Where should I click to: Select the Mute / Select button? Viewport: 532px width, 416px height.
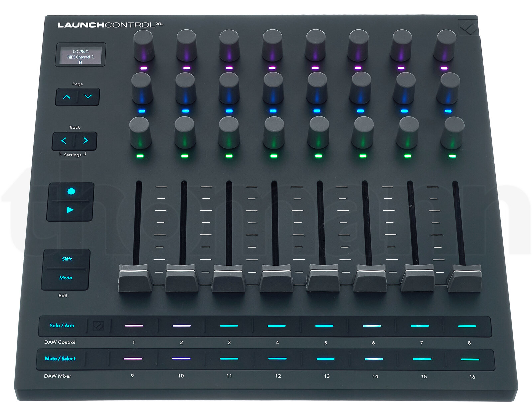point(60,358)
